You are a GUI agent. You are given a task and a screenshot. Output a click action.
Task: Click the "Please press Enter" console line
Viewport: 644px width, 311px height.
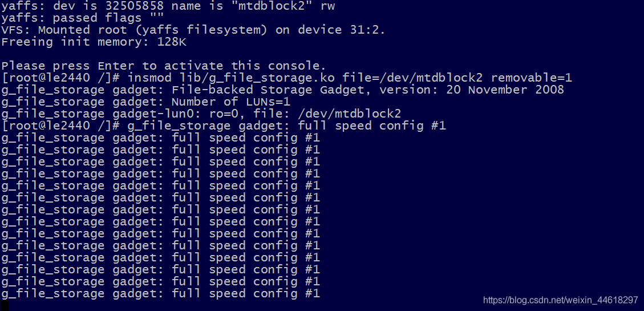(164, 66)
